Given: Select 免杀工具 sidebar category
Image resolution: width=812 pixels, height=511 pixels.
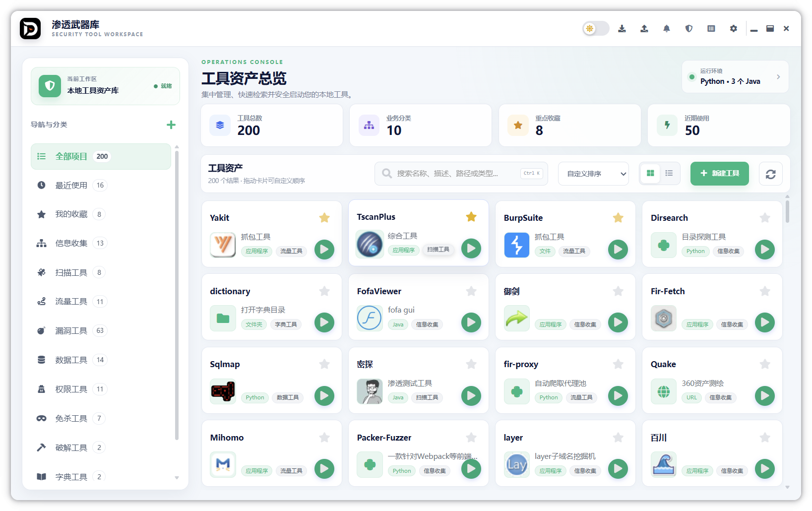Looking at the screenshot, I should [101, 418].
